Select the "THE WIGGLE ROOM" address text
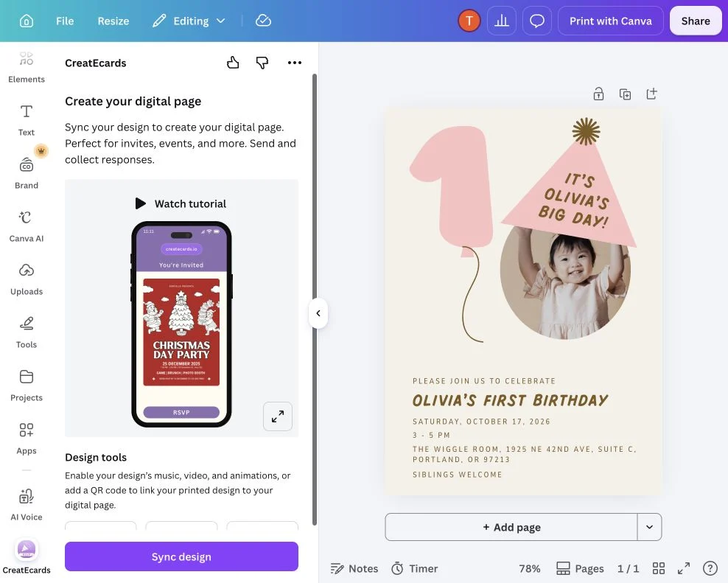Screen dimensions: 728x583 click(x=524, y=454)
